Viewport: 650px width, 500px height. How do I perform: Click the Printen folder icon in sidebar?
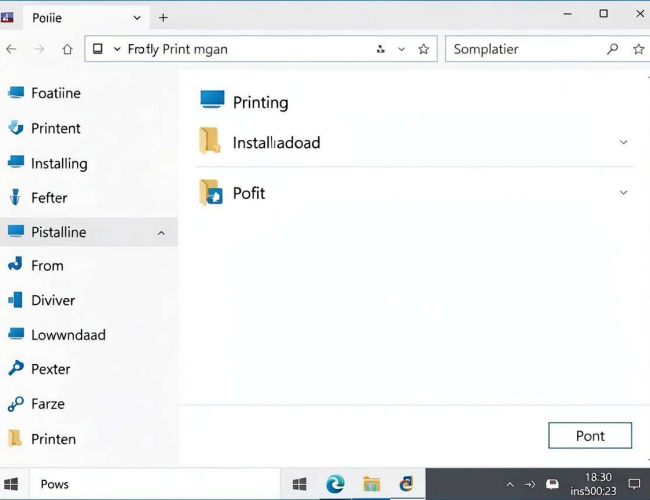[15, 439]
